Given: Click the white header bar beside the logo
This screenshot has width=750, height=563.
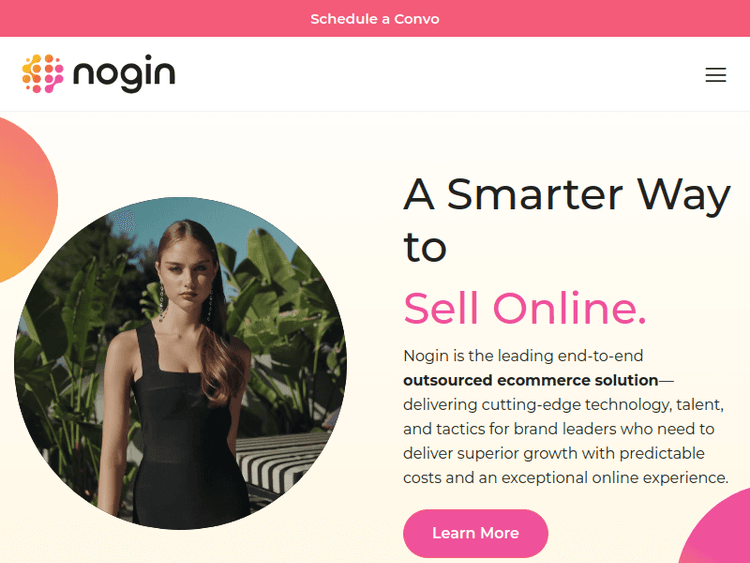Looking at the screenshot, I should (430, 74).
